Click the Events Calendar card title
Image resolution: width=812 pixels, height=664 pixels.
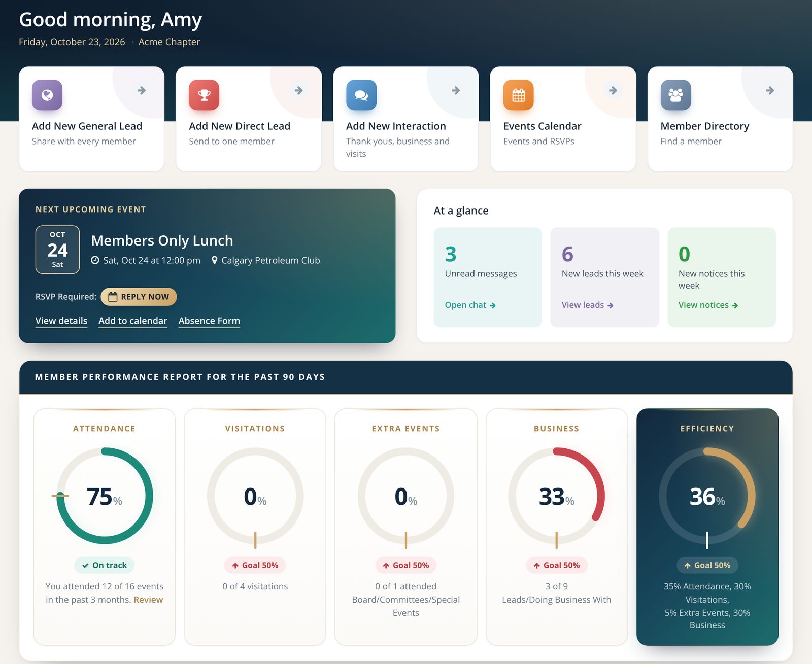point(542,126)
